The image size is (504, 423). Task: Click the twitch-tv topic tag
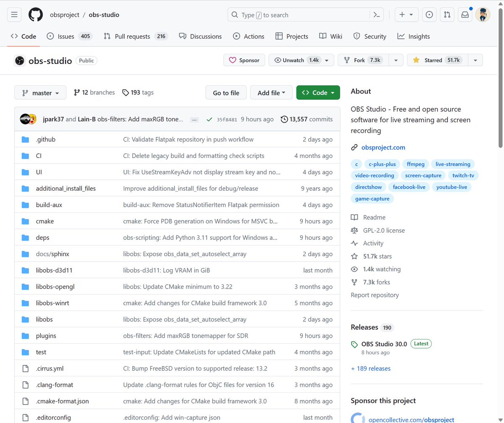[x=463, y=176]
